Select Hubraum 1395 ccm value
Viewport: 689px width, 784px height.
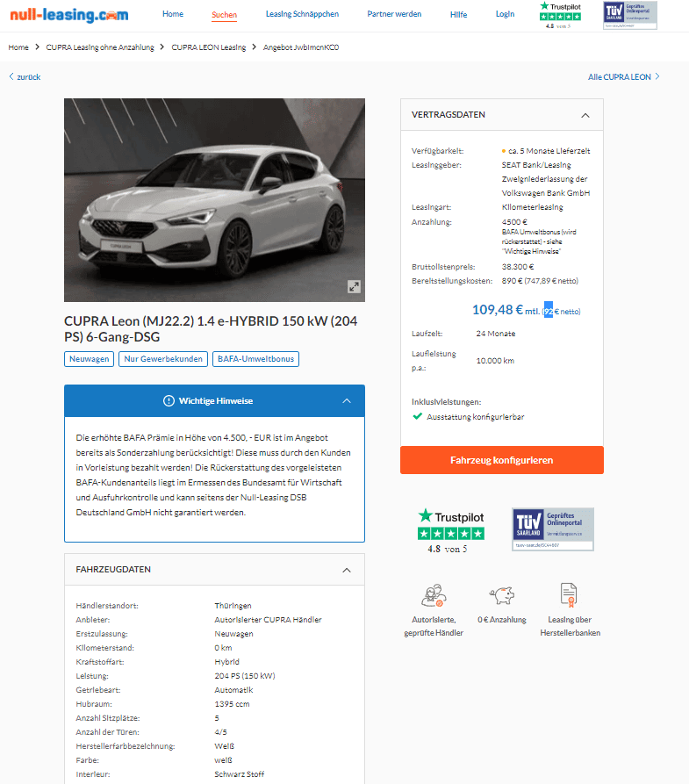[232, 703]
